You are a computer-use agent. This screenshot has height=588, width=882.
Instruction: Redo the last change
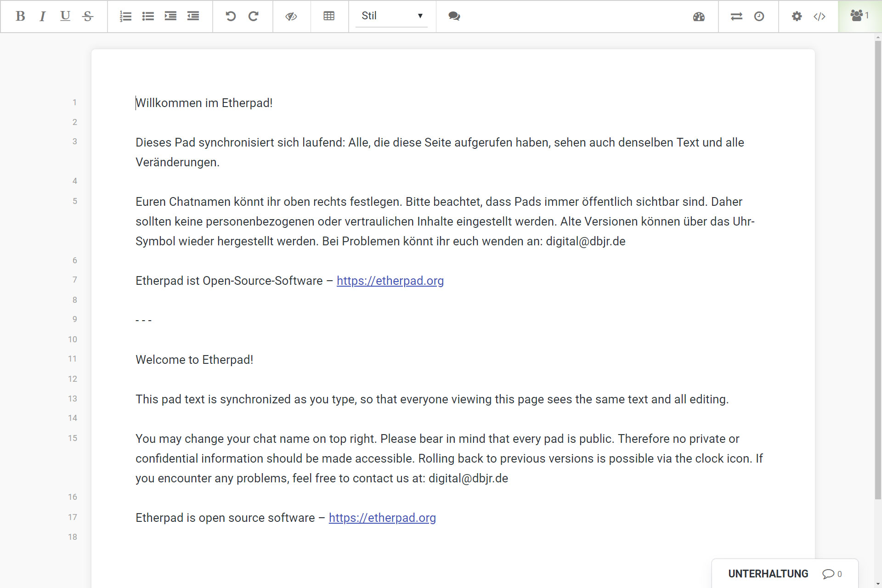point(253,16)
